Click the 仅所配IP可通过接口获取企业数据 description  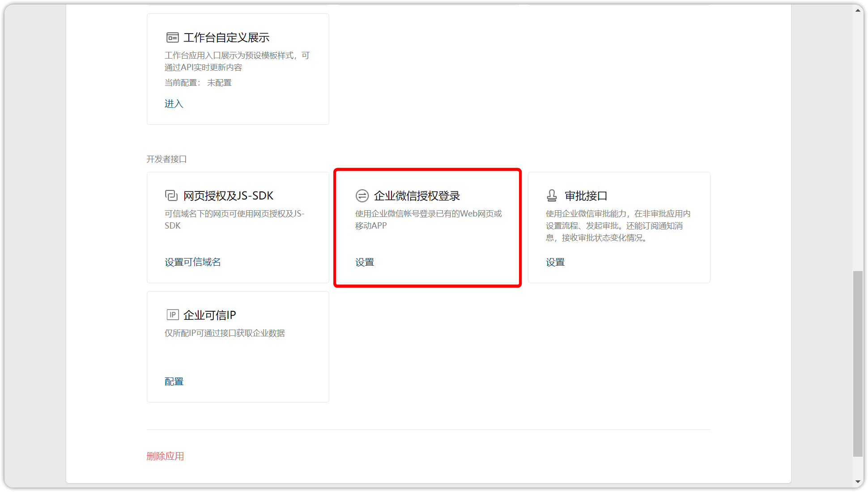[225, 333]
